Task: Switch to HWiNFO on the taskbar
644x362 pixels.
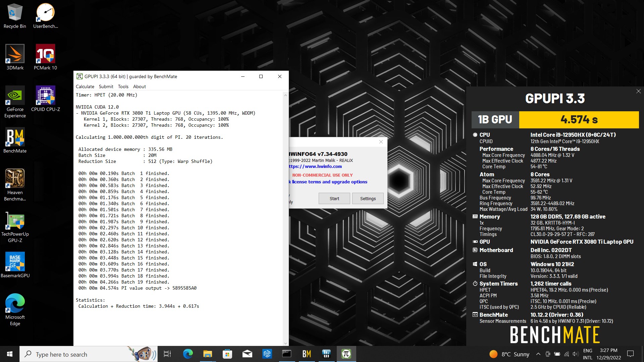Action: (x=326, y=354)
